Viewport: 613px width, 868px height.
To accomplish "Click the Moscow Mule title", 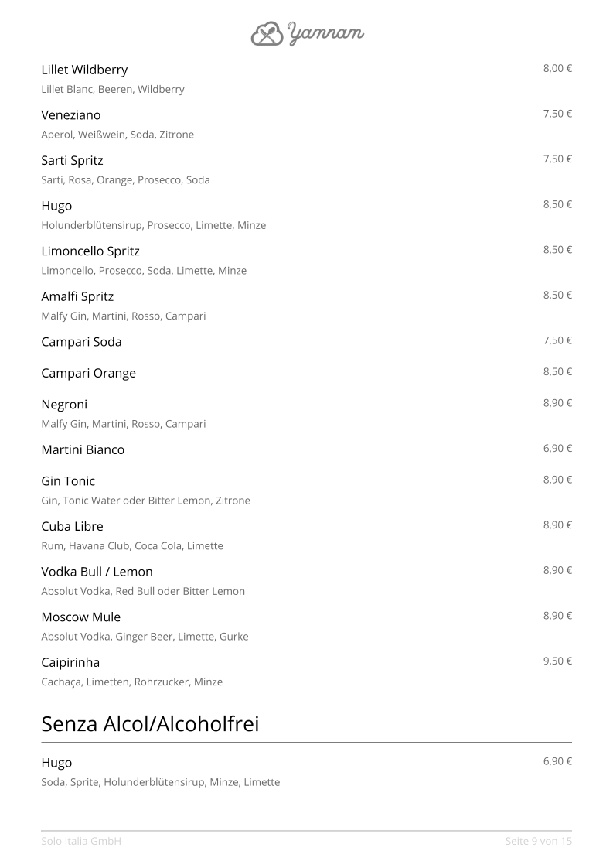I will click(x=80, y=617).
